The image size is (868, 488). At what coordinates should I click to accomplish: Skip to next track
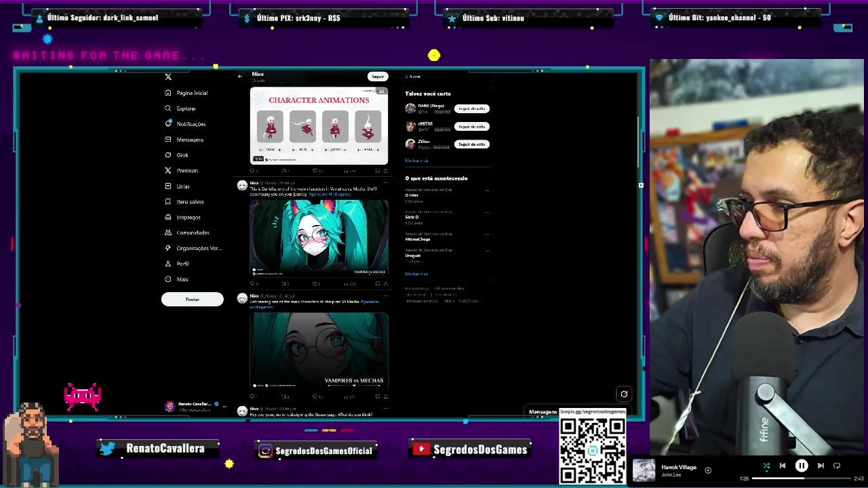tap(821, 466)
